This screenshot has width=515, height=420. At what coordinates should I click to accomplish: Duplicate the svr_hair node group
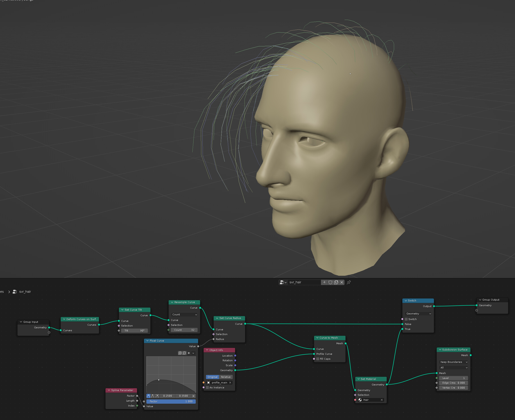(x=336, y=282)
